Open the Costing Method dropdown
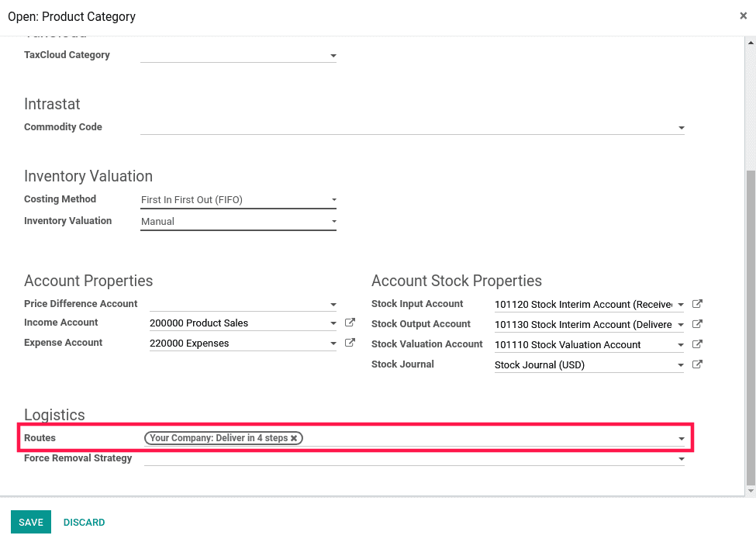The height and width of the screenshot is (549, 756). (x=238, y=199)
